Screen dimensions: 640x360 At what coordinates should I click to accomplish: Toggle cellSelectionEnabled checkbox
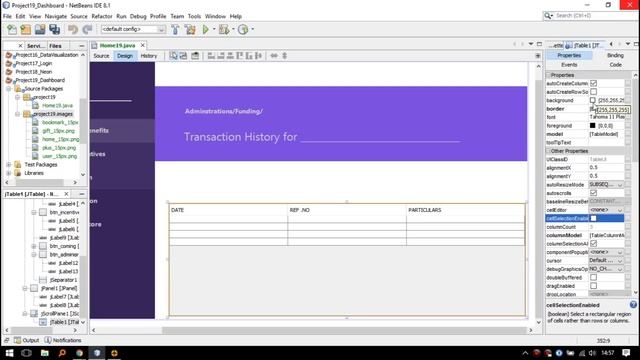pos(593,218)
